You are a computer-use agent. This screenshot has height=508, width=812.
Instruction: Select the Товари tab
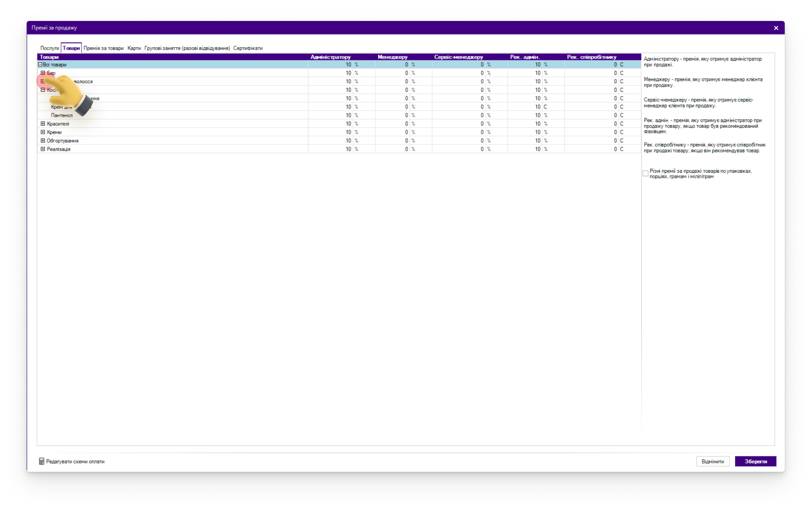[x=71, y=48]
